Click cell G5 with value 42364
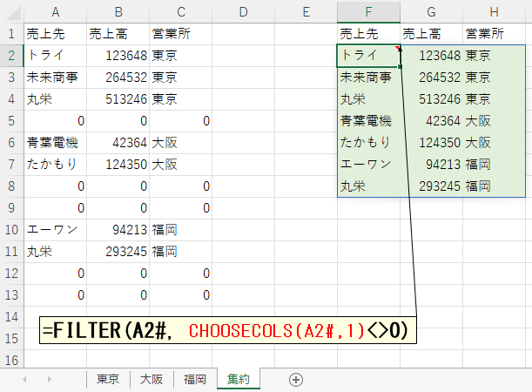 [x=431, y=121]
